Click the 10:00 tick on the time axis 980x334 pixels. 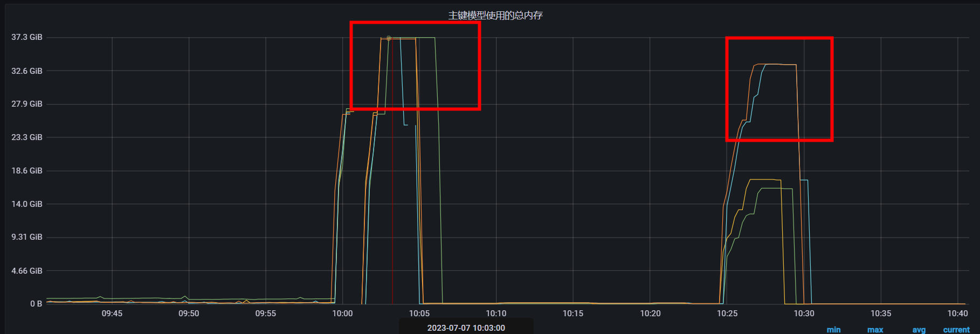pos(342,313)
